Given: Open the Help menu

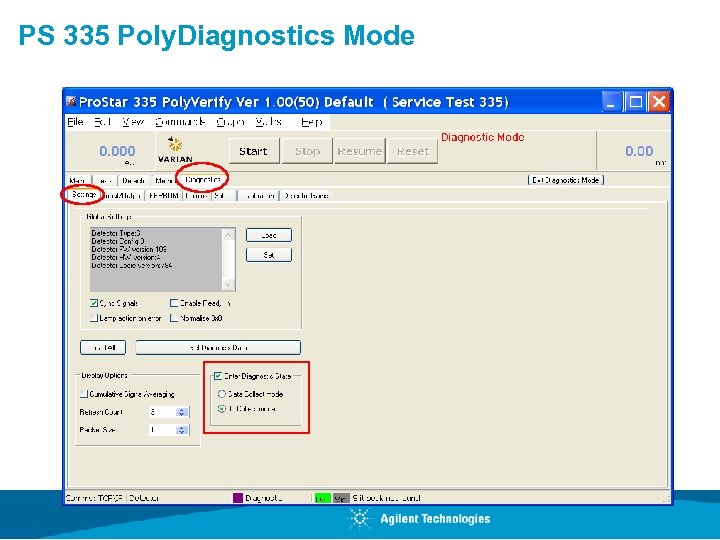Looking at the screenshot, I should tap(312, 122).
